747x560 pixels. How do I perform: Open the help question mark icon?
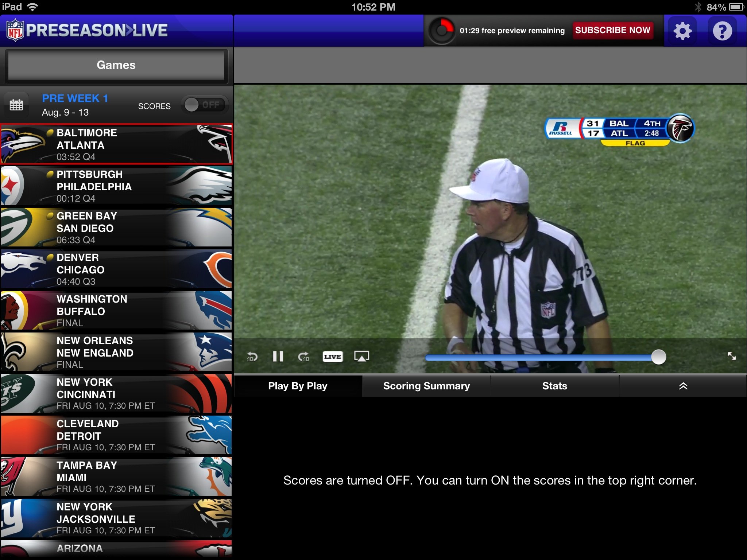pos(722,31)
